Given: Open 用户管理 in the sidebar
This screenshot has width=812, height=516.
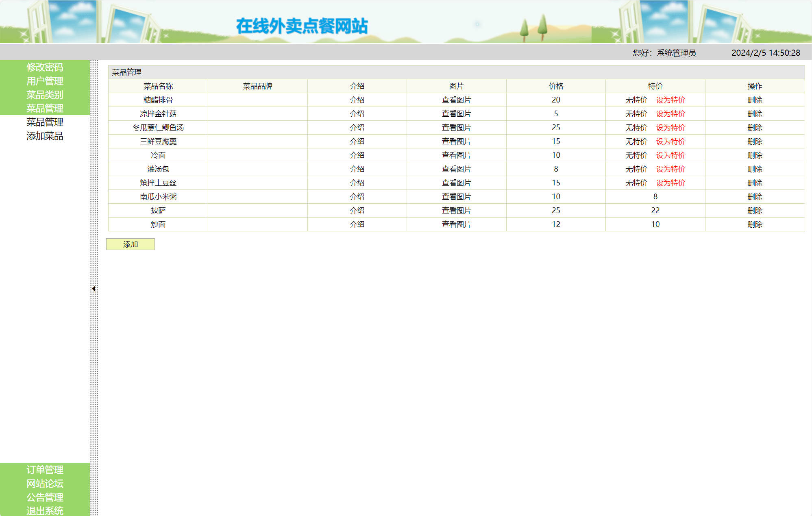Looking at the screenshot, I should [45, 81].
